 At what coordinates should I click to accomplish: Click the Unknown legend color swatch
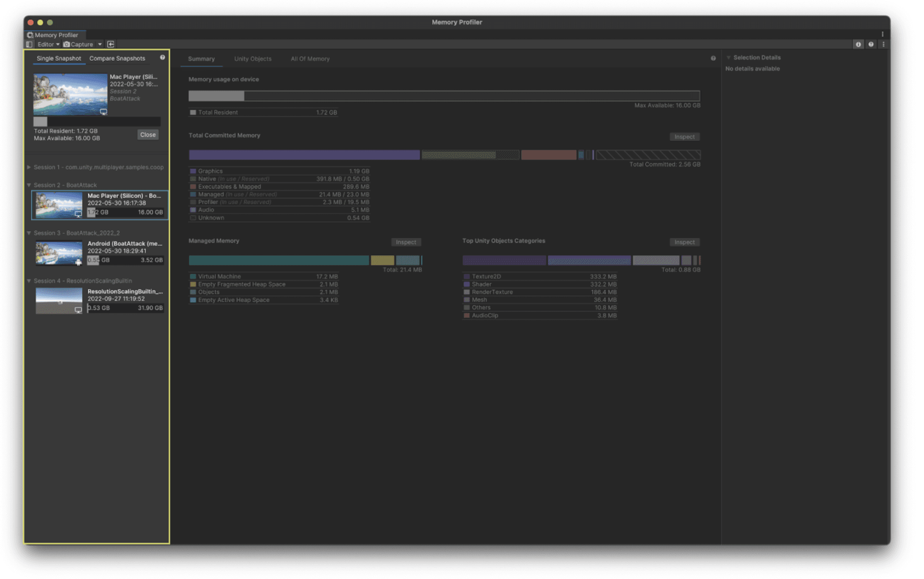click(193, 218)
